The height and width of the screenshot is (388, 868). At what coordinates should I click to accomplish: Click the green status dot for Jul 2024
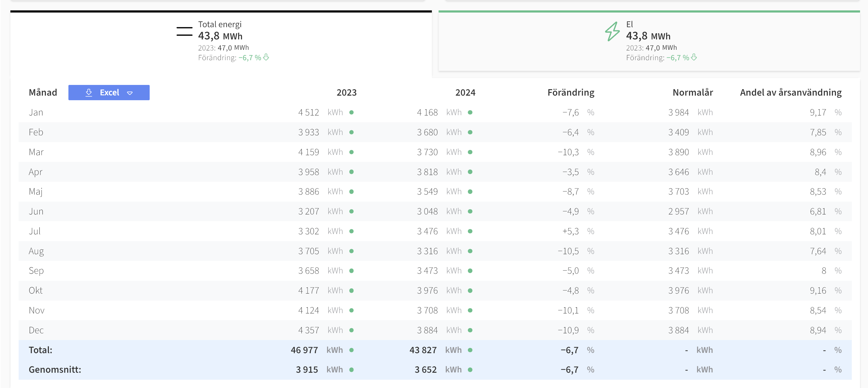pyautogui.click(x=470, y=231)
